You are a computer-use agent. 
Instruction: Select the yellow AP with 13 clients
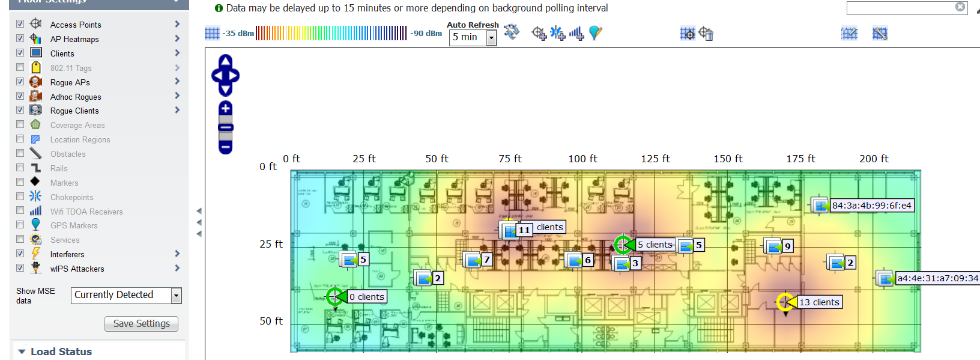tap(785, 302)
